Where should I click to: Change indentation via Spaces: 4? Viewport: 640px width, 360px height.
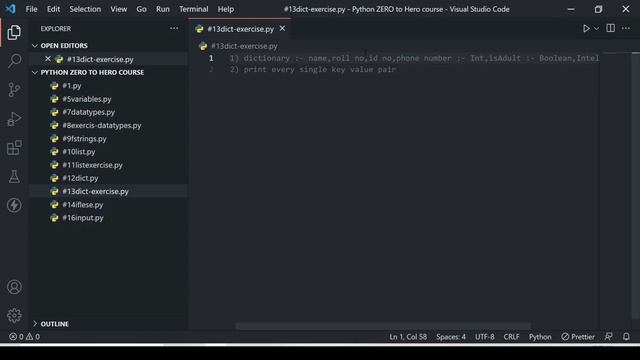point(451,337)
